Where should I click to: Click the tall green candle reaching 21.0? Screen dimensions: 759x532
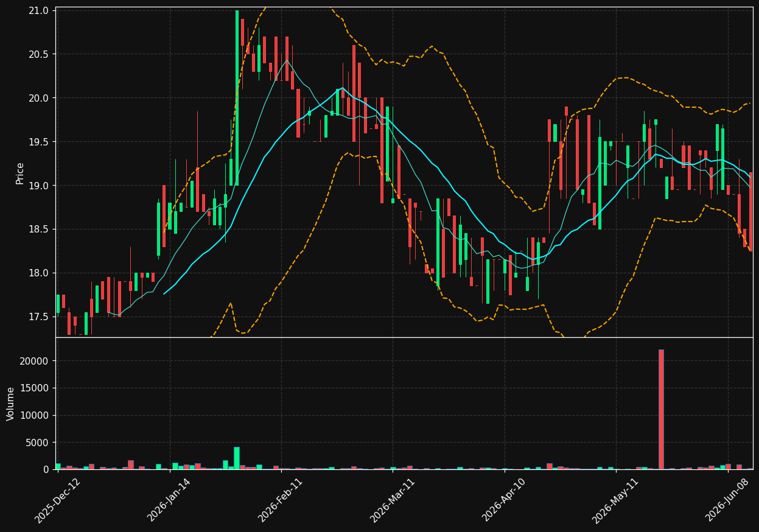point(237,98)
